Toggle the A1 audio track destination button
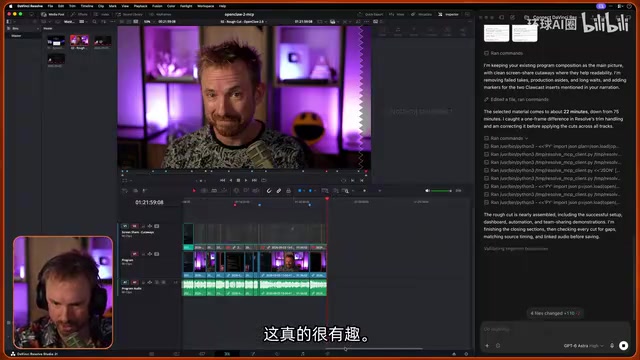Image resolution: width=640 pixels, height=360 pixels. point(125,282)
